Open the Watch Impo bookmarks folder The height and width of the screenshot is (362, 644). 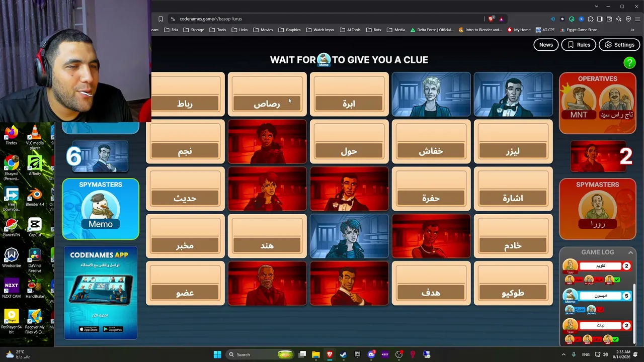[320, 30]
